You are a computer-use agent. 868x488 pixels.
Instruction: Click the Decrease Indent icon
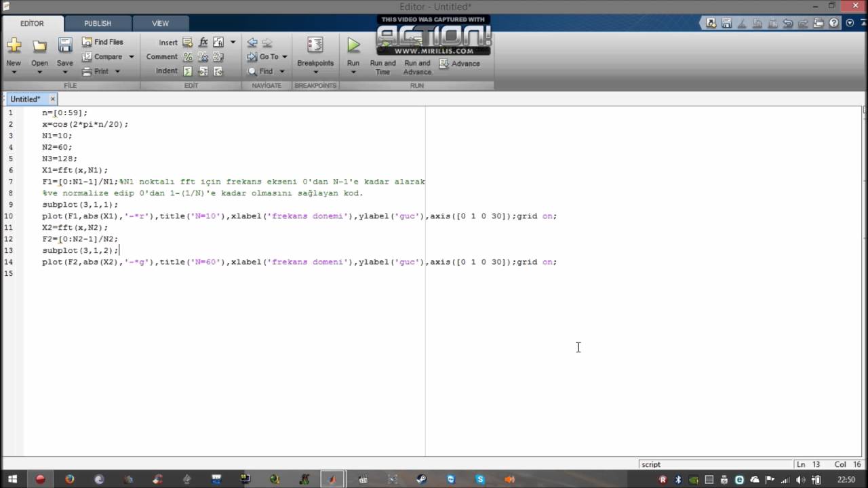click(218, 71)
